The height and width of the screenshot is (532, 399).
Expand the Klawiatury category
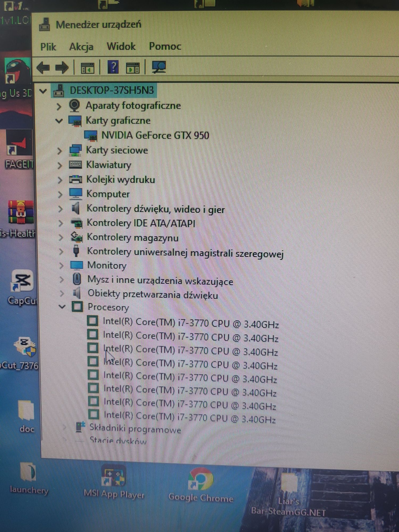coord(60,166)
